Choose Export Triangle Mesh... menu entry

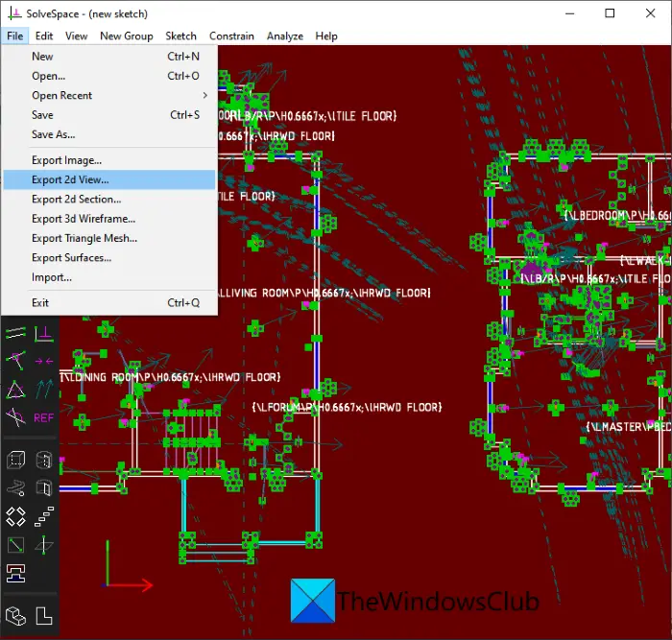tap(109, 238)
